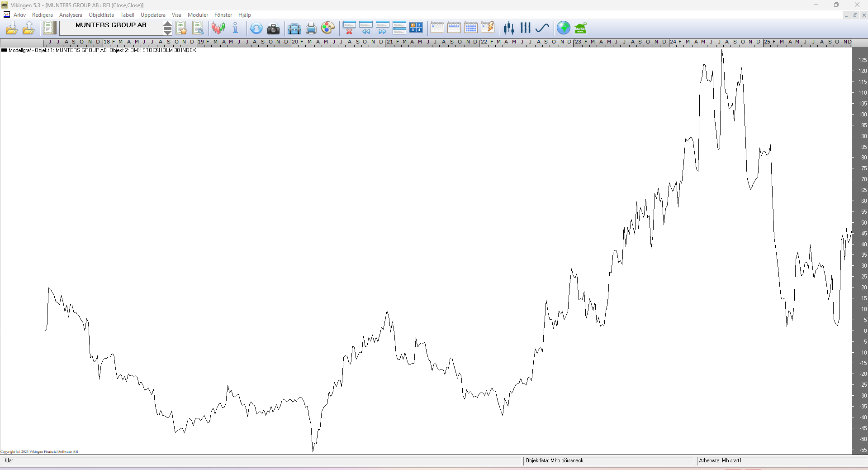Toggle the weekly calendar resolution icon
868x470 pixels.
tap(454, 28)
